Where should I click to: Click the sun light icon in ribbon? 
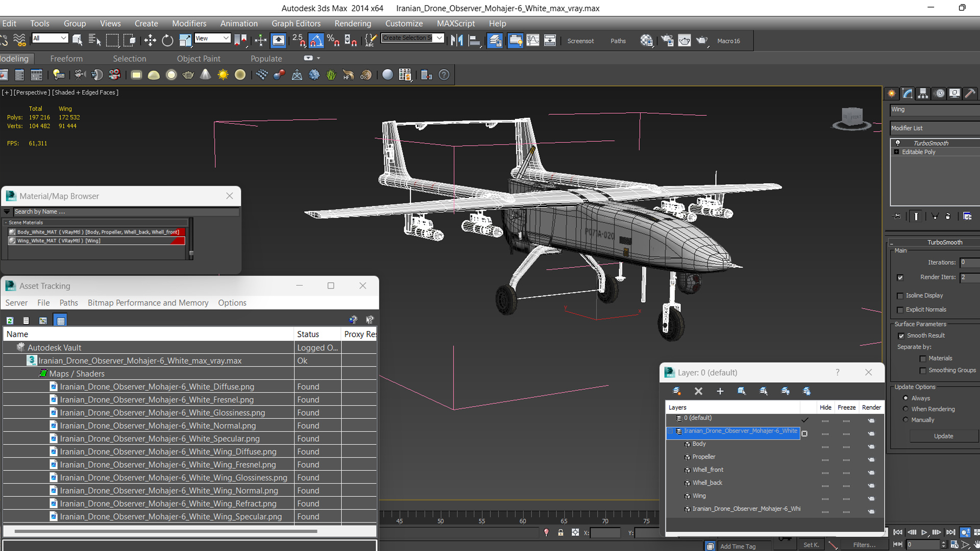tap(223, 75)
